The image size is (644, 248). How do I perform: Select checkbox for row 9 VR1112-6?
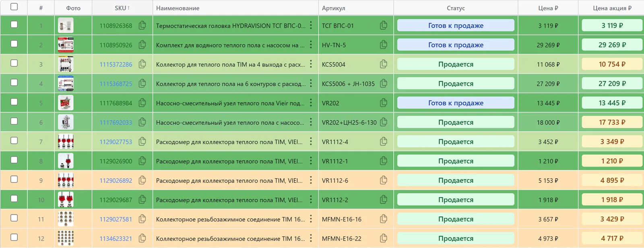point(14,179)
